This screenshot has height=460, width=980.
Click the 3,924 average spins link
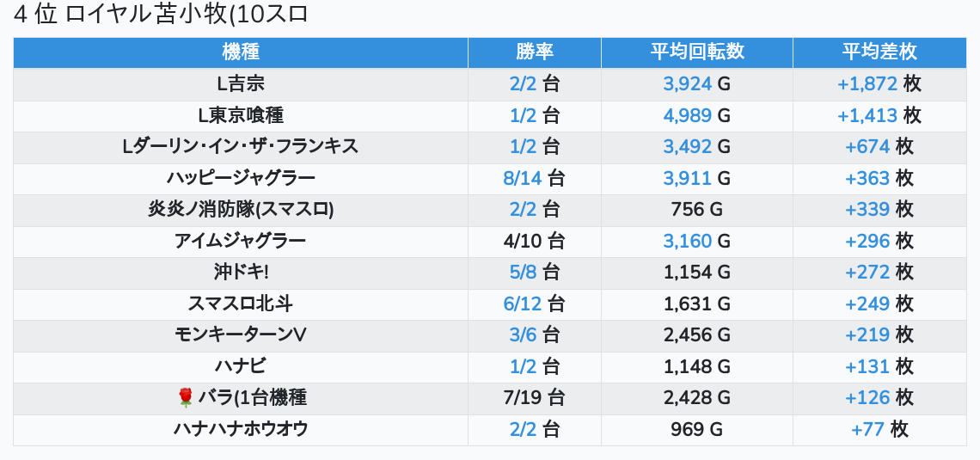688,84
